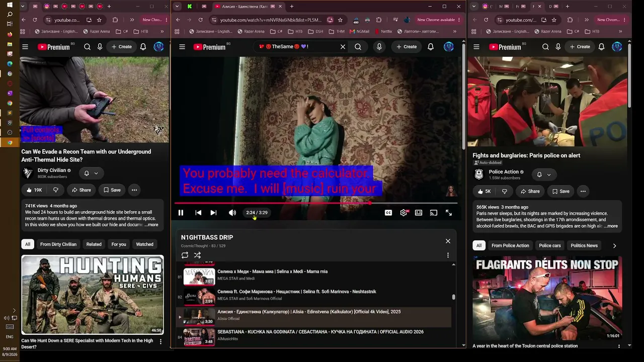This screenshot has height=362, width=644.
Task: Open more actions for the Dirty Civilian video
Action: (x=134, y=190)
